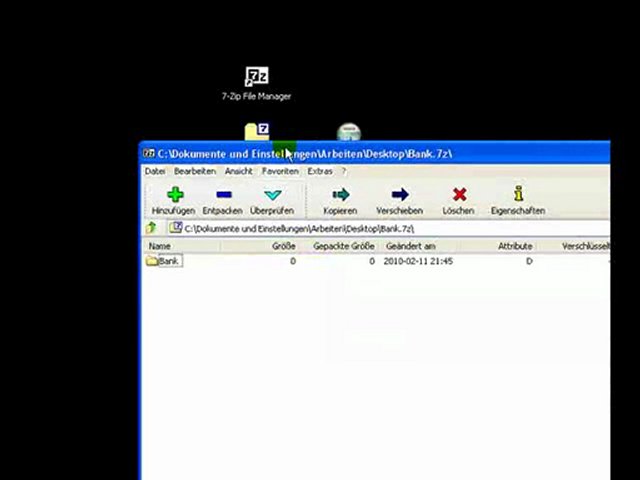Go up one folder level with the arrow icon

(152, 229)
